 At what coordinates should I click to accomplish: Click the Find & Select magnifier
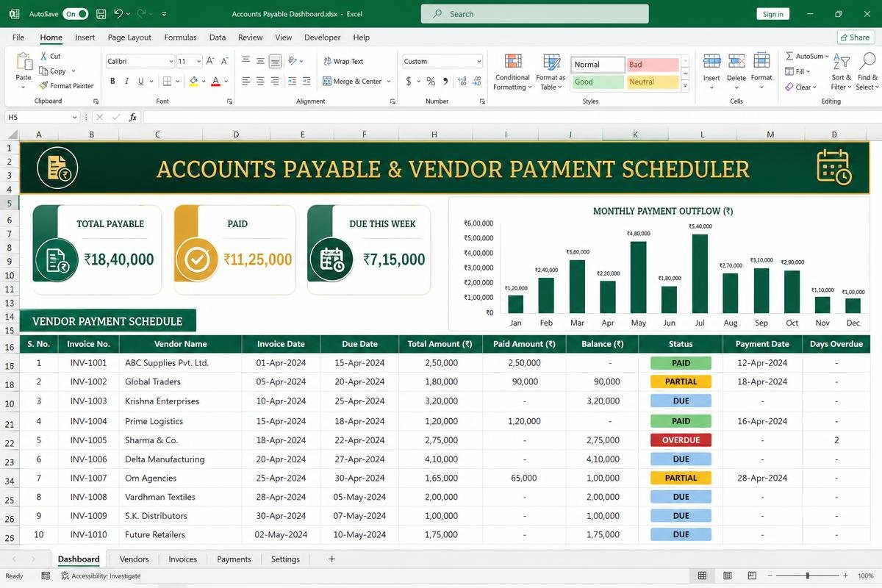(867, 62)
